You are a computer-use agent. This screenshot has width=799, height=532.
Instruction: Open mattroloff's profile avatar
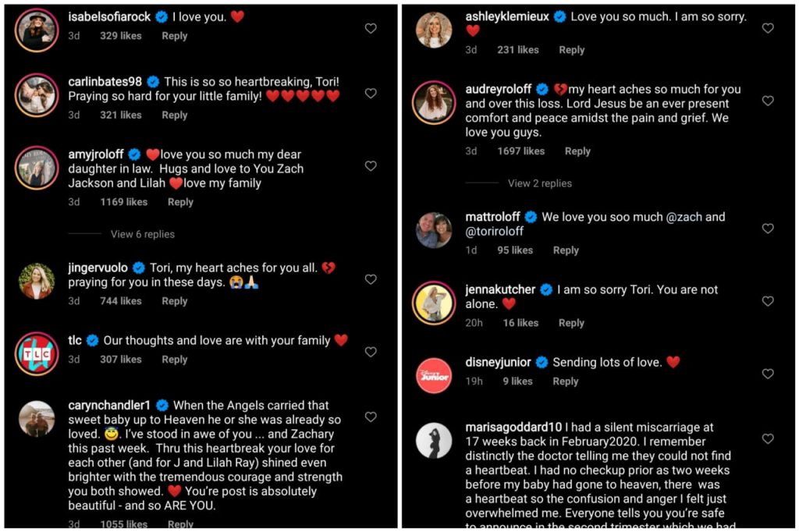(434, 229)
